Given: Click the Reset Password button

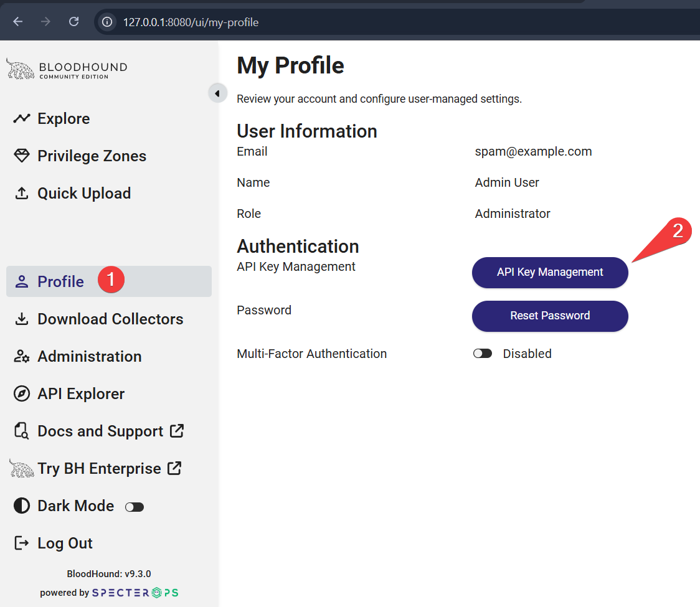Looking at the screenshot, I should (550, 316).
